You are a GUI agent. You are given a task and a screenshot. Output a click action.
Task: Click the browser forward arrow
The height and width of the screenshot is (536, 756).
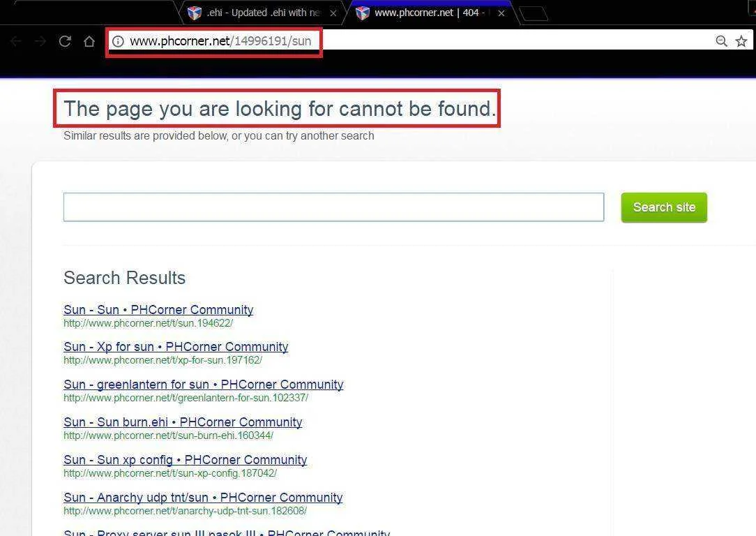[x=40, y=41]
